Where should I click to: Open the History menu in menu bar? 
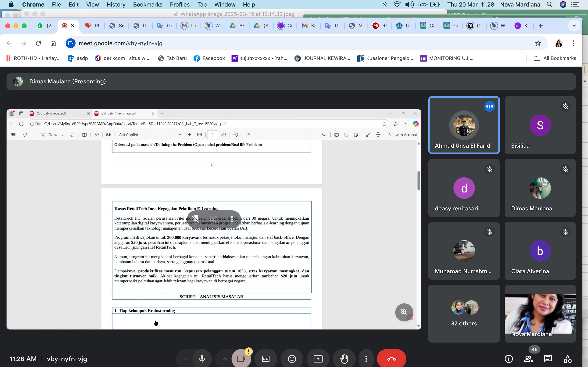(116, 5)
